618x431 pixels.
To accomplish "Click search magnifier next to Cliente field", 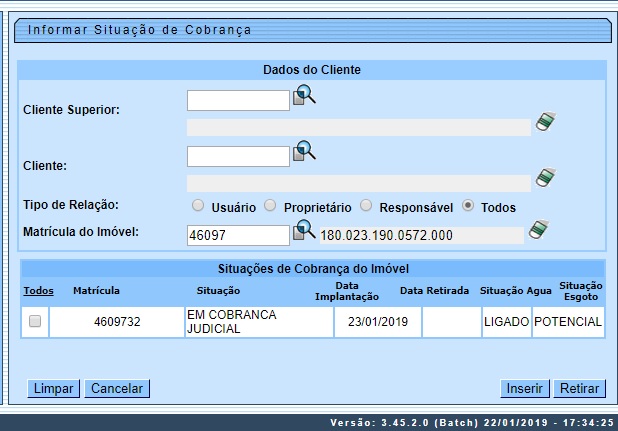I will [x=304, y=153].
